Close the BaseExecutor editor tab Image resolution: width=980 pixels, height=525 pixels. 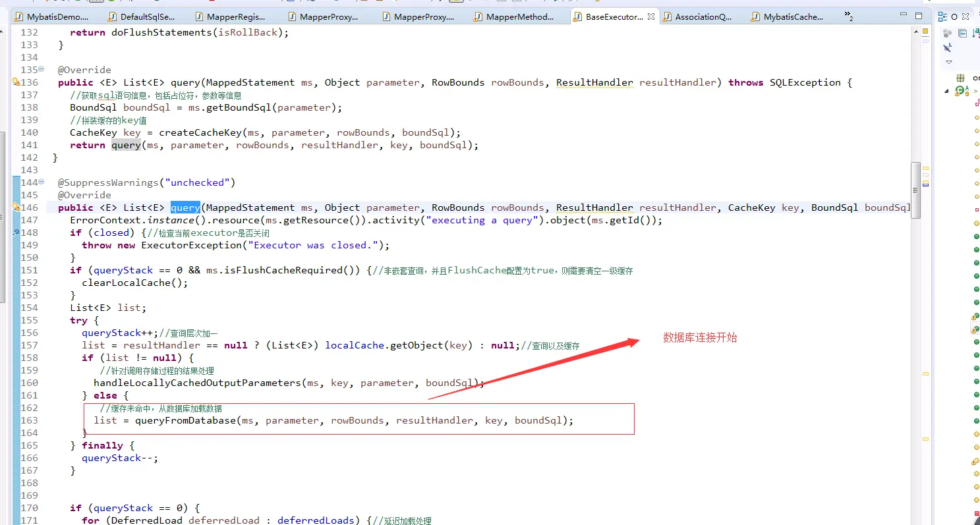(x=651, y=16)
